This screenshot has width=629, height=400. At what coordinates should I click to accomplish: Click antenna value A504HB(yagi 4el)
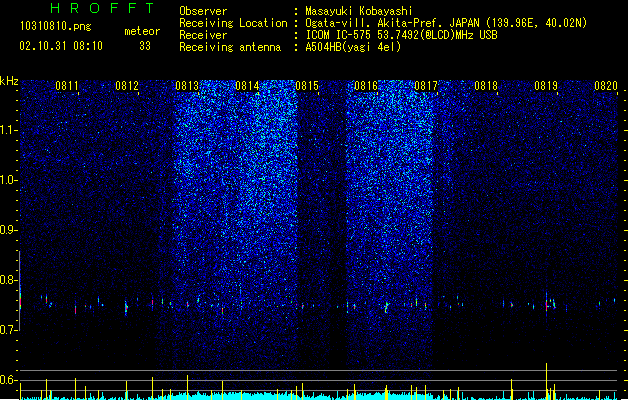pyautogui.click(x=353, y=47)
